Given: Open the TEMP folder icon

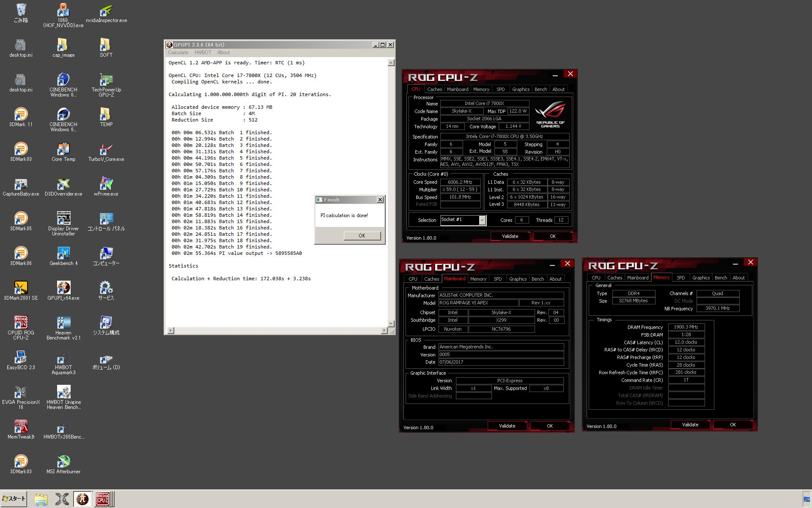Looking at the screenshot, I should [x=106, y=117].
